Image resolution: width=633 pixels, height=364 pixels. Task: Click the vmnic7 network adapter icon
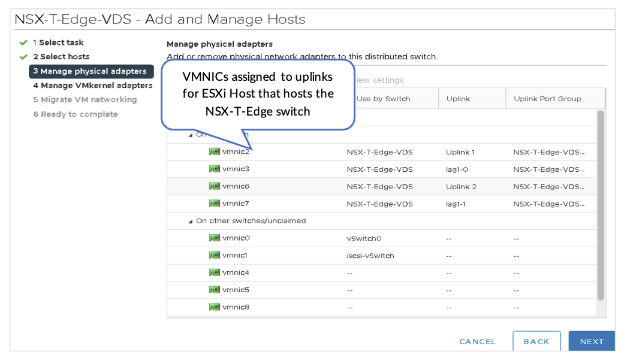point(215,204)
